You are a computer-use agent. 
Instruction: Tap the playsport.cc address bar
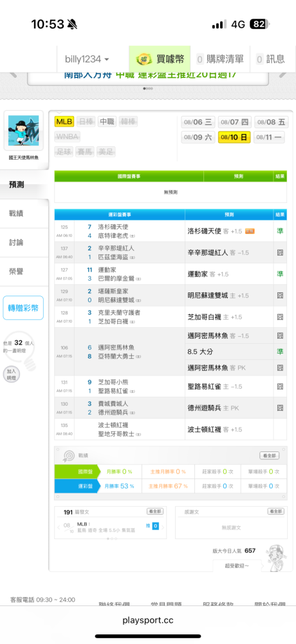point(148,620)
